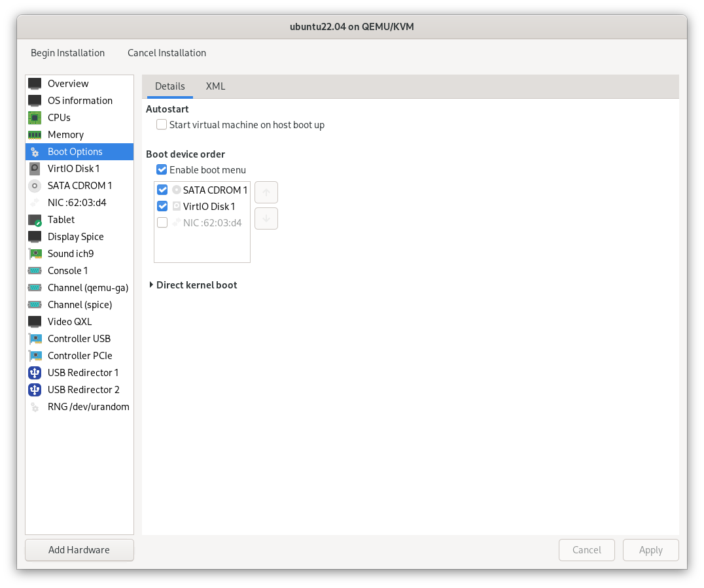Select the USB Redirector 2 icon
Image resolution: width=704 pixels, height=588 pixels.
coord(35,390)
